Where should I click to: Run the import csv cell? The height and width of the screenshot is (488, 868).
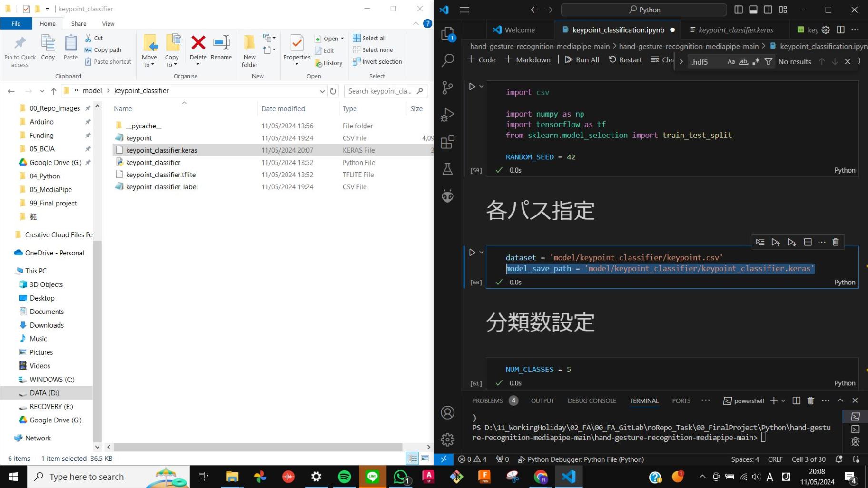(472, 87)
